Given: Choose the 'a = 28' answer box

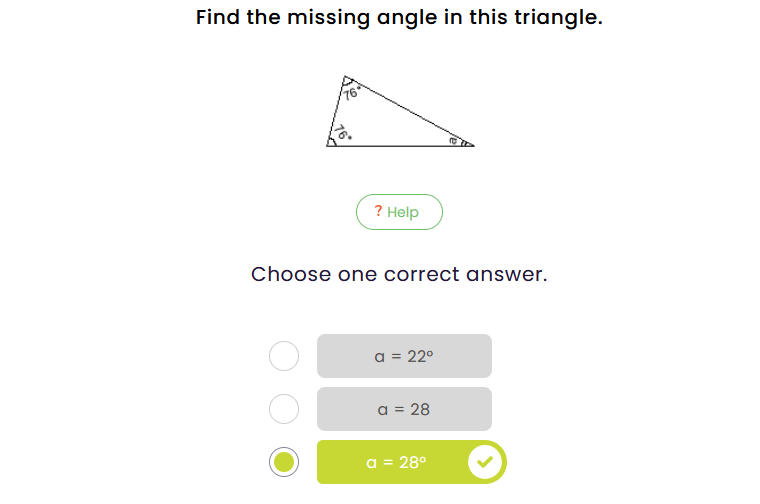Looking at the screenshot, I should tap(404, 409).
